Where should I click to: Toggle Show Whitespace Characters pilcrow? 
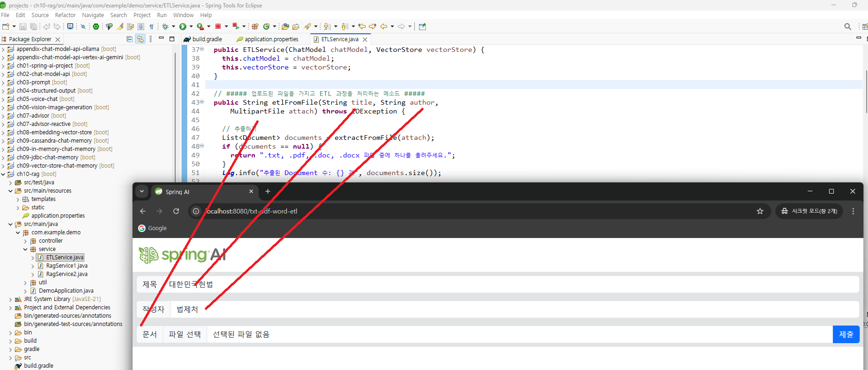click(x=151, y=26)
